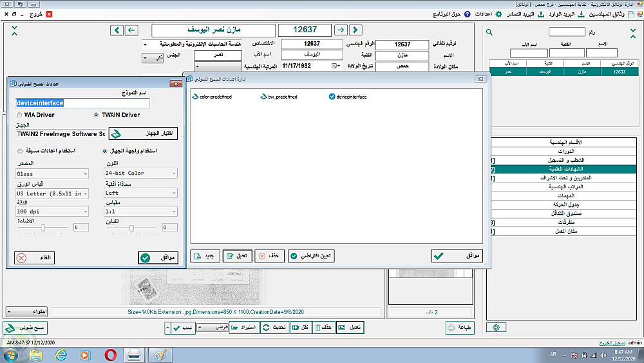Click the contrast slider التباين
Viewport: 644px width, 363px height.
click(x=131, y=228)
